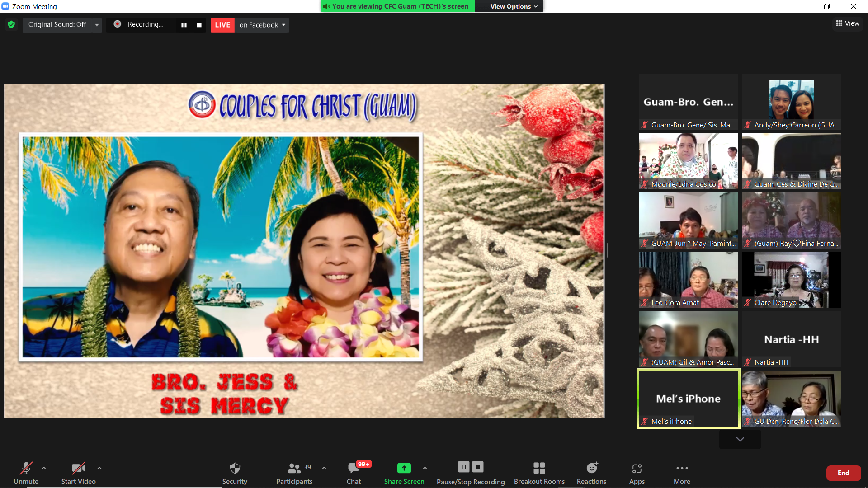Expand share options caret beside Share Screen
This screenshot has width=868, height=488.
point(425,468)
